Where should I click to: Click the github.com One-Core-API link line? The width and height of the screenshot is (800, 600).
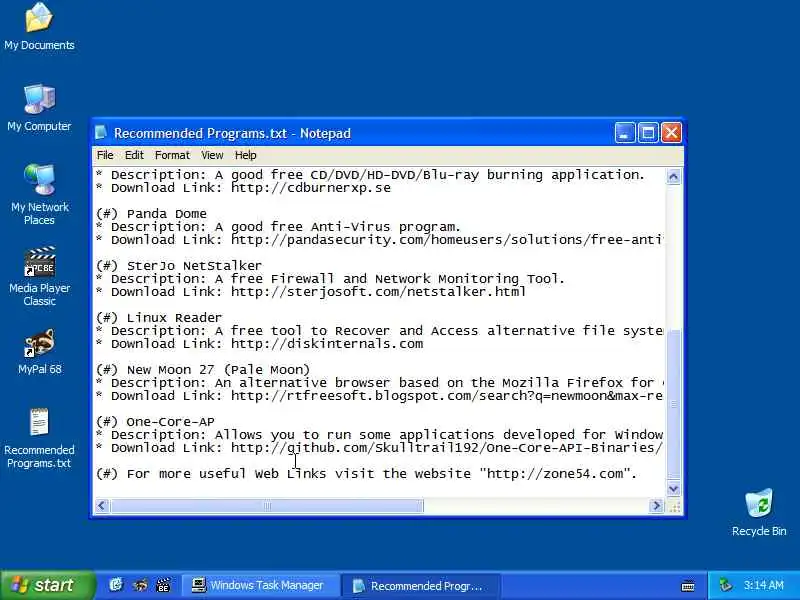(x=379, y=448)
